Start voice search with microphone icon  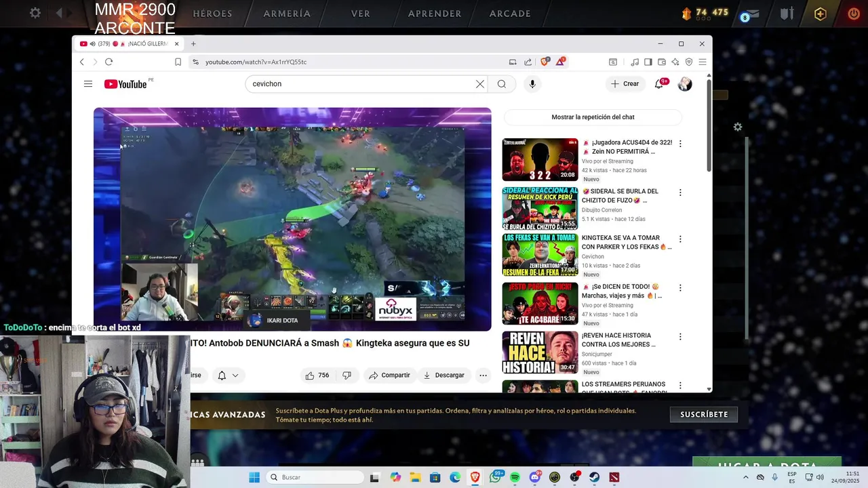coord(532,84)
